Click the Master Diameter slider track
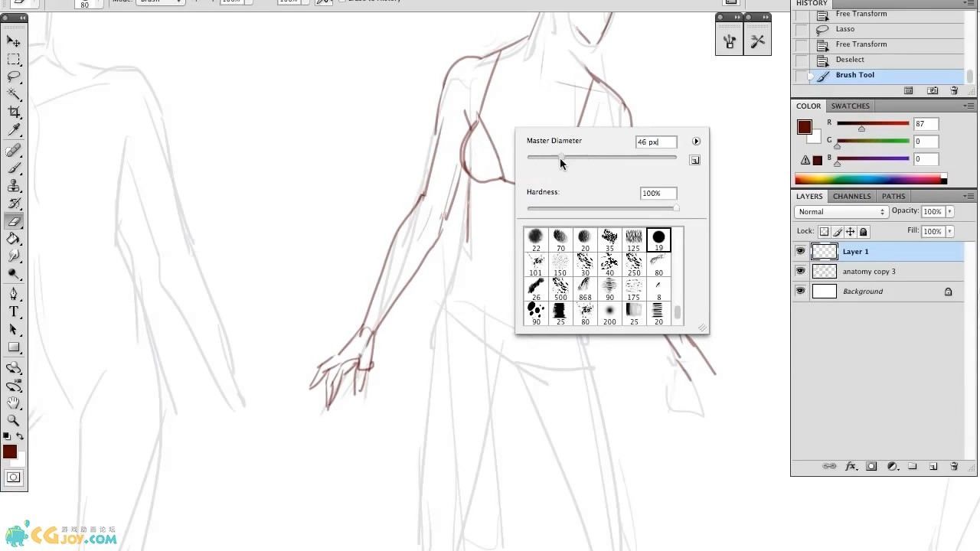The height and width of the screenshot is (551, 980). [x=602, y=158]
